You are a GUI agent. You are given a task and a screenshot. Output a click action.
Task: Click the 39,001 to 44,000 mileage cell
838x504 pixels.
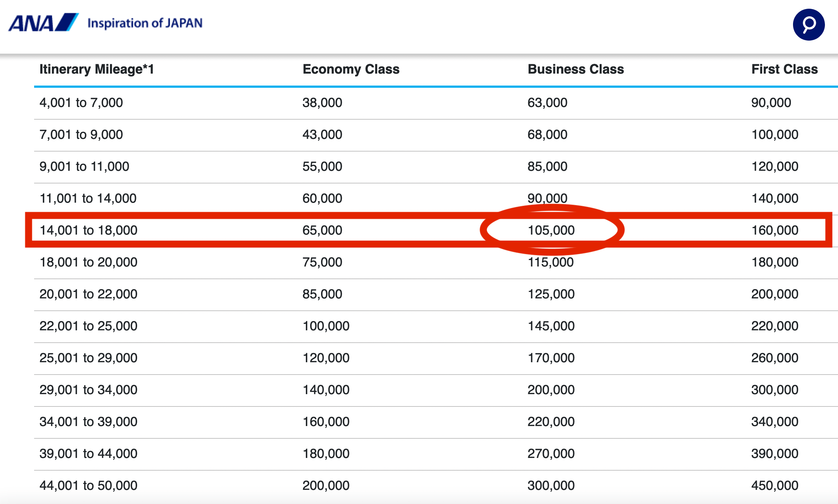(x=89, y=454)
